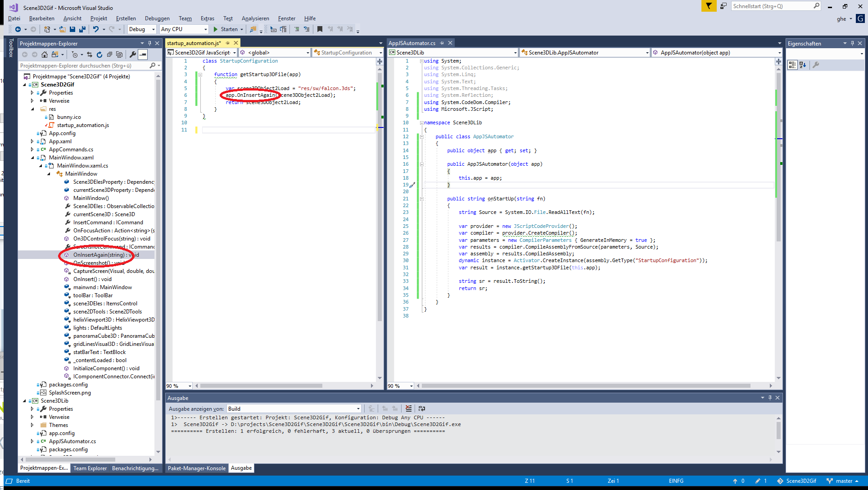Clear all output in Ausgabe panel
Image resolution: width=868 pixels, height=490 pixels.
(x=408, y=408)
